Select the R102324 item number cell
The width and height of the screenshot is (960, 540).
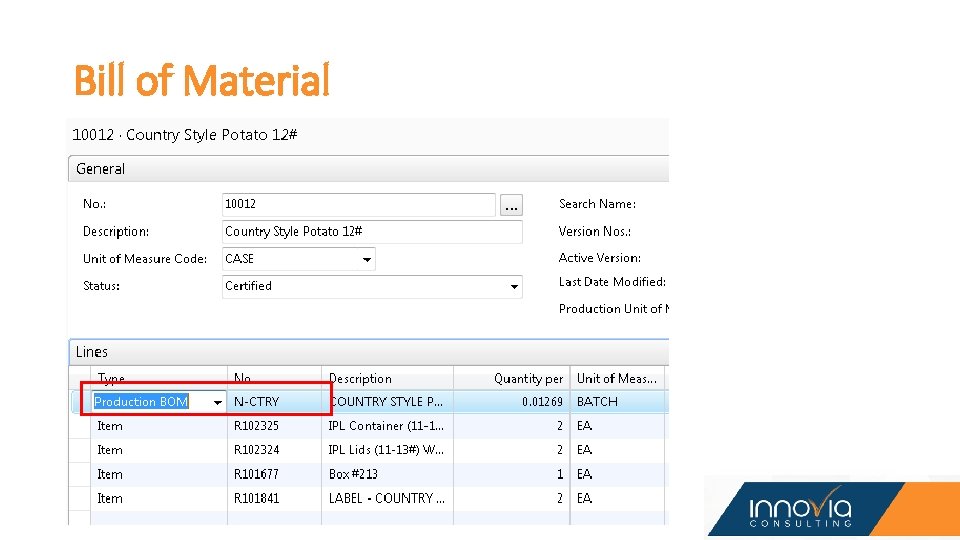tap(274, 450)
